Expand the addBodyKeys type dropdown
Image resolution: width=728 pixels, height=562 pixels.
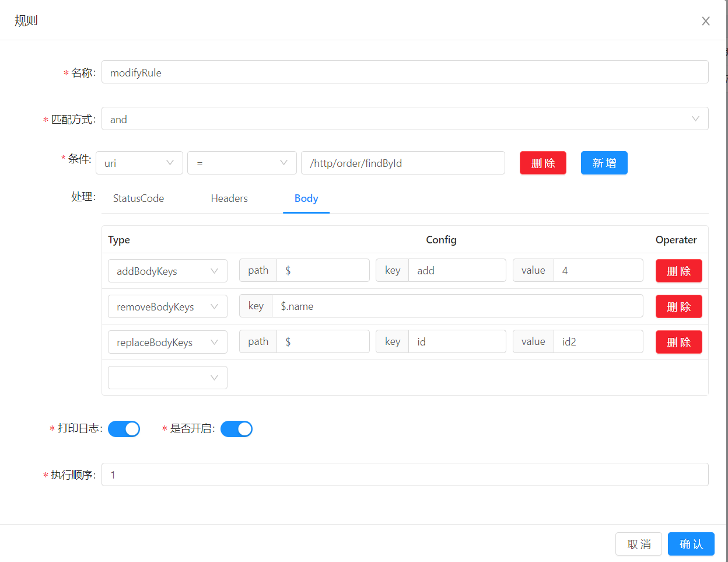pyautogui.click(x=167, y=271)
